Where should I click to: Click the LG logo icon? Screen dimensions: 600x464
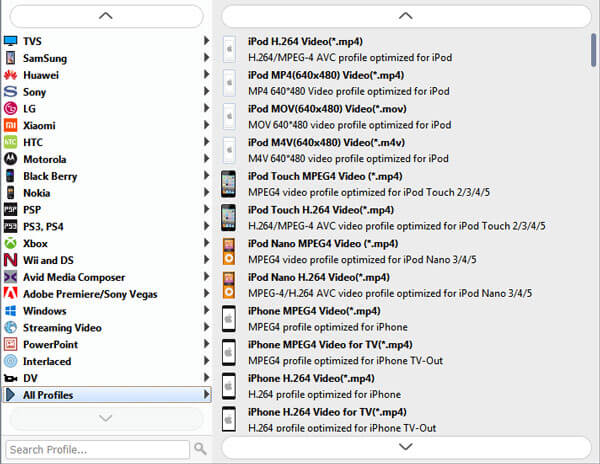click(x=10, y=108)
